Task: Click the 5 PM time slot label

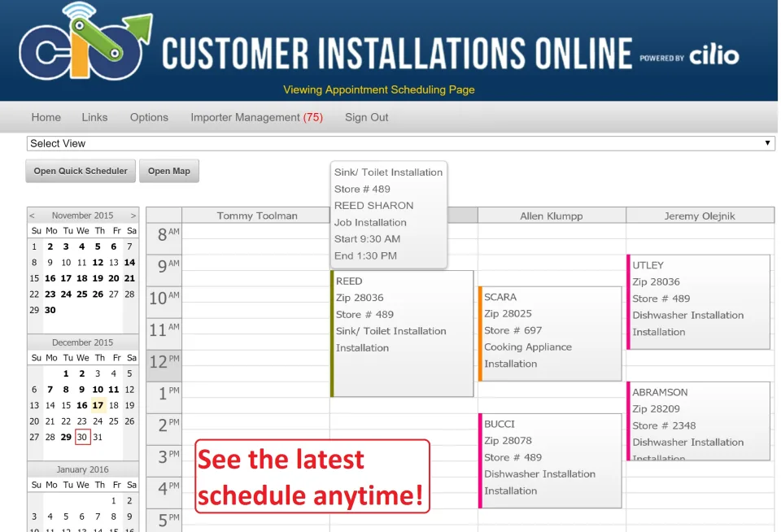Action: point(164,520)
